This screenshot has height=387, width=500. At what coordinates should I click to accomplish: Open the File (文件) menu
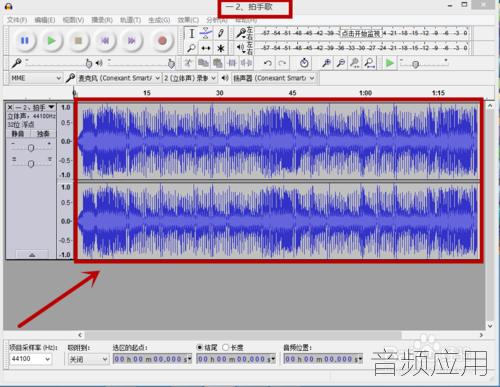click(17, 20)
